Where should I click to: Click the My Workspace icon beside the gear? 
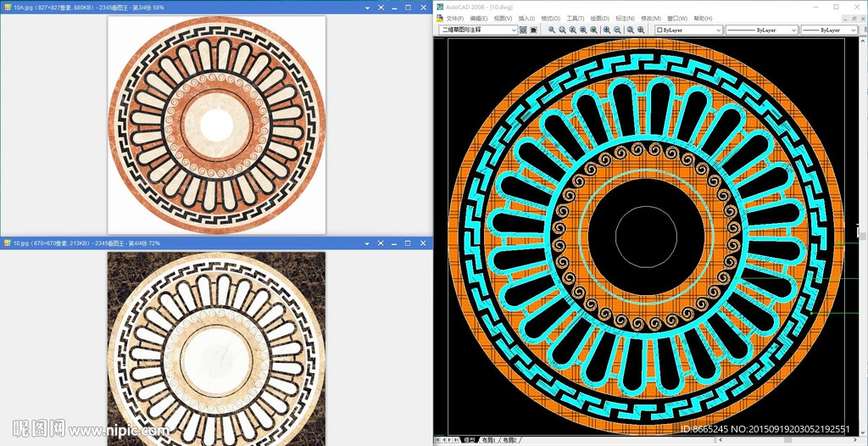(x=534, y=30)
